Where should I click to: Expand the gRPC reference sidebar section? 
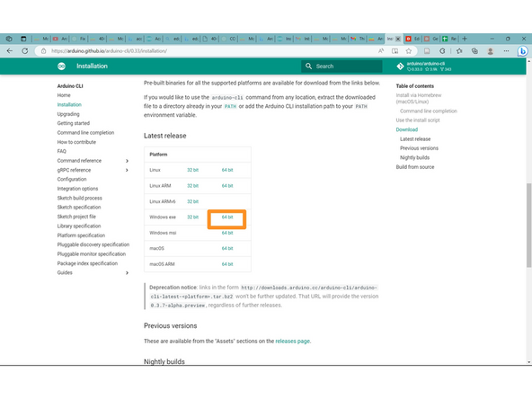(127, 170)
